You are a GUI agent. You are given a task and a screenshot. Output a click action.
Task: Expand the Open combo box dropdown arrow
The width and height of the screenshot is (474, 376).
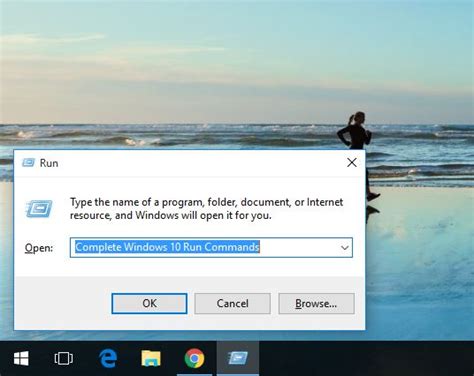[x=345, y=248]
